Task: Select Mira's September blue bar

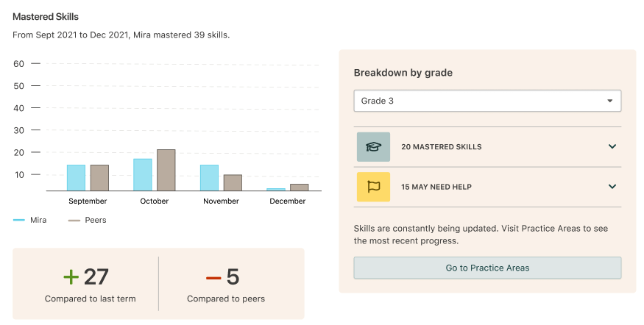Action: [x=76, y=178]
